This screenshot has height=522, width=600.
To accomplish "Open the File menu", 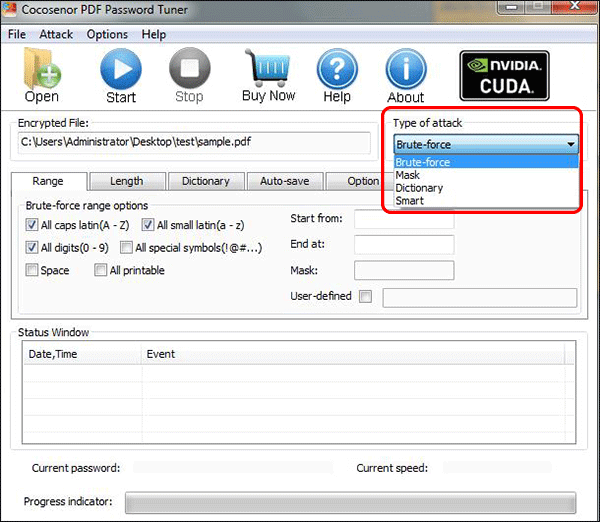I will (17, 34).
